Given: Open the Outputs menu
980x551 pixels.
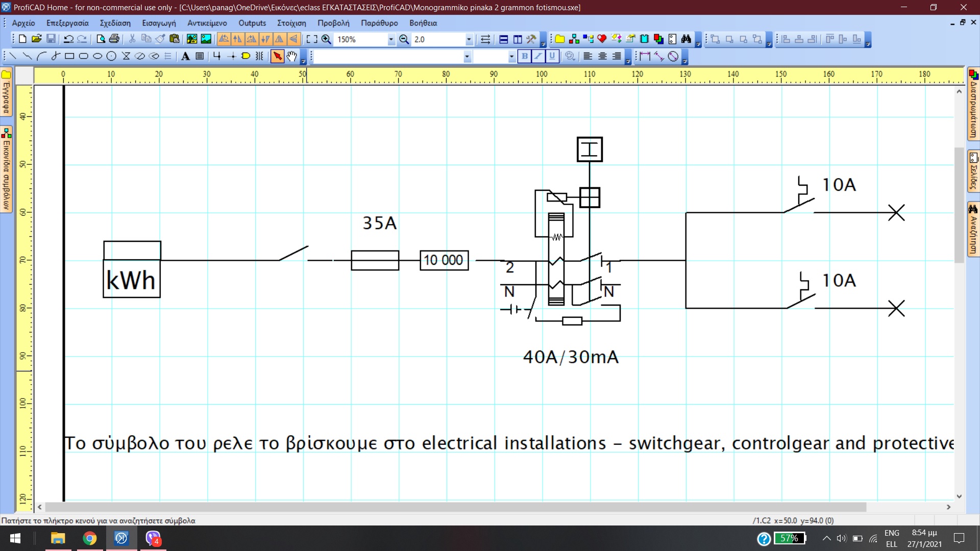Looking at the screenshot, I should point(252,23).
